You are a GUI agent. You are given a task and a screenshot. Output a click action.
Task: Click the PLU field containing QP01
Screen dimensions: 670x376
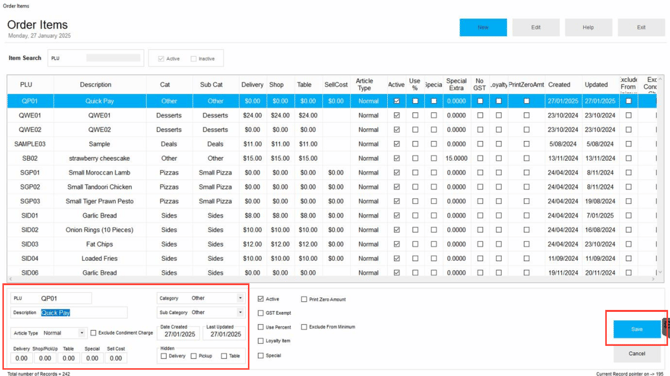[65, 298]
